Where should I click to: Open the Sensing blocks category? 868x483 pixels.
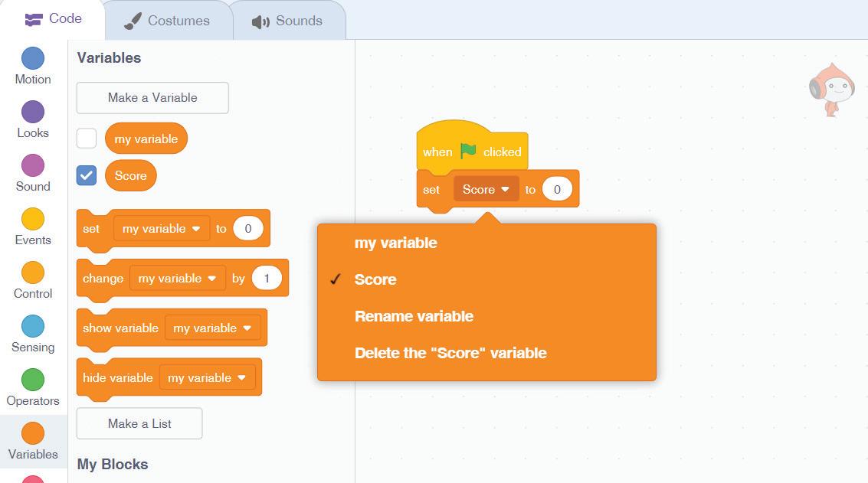pyautogui.click(x=33, y=335)
